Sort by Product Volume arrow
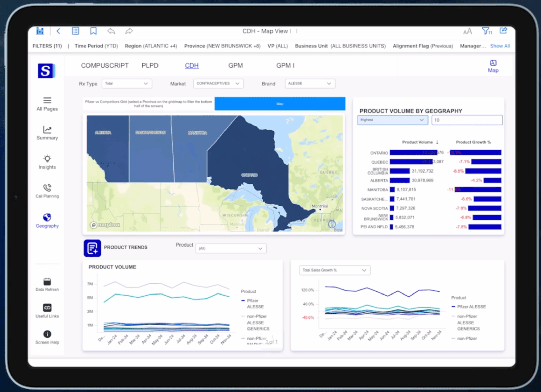Screen dimensions: 541x392 coord(437,142)
